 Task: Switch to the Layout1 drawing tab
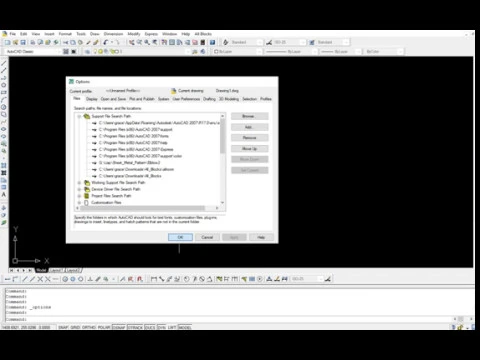(x=56, y=270)
